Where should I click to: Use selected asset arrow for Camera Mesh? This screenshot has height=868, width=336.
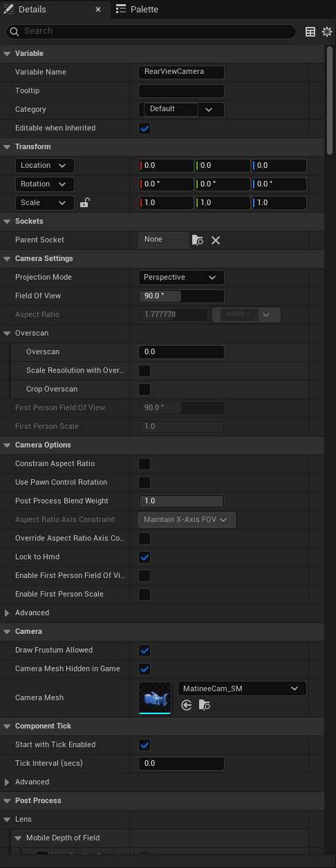click(x=186, y=705)
